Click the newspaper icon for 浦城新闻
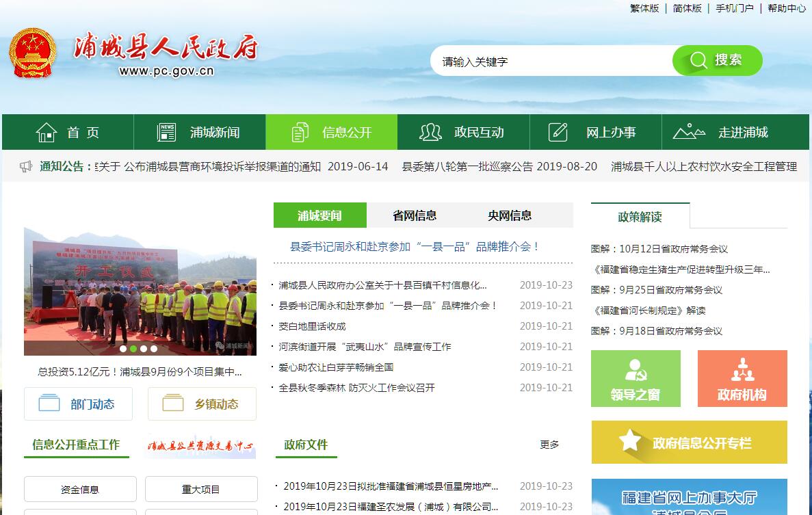This screenshot has height=515, width=812. click(166, 132)
